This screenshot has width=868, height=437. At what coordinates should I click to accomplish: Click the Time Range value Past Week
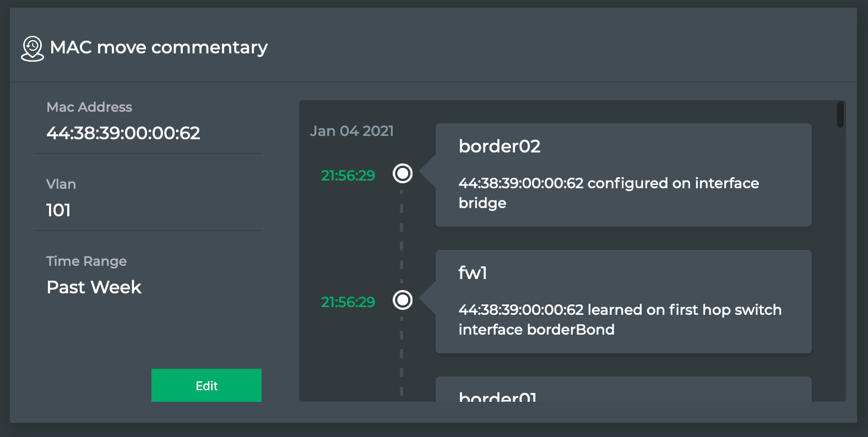point(94,287)
